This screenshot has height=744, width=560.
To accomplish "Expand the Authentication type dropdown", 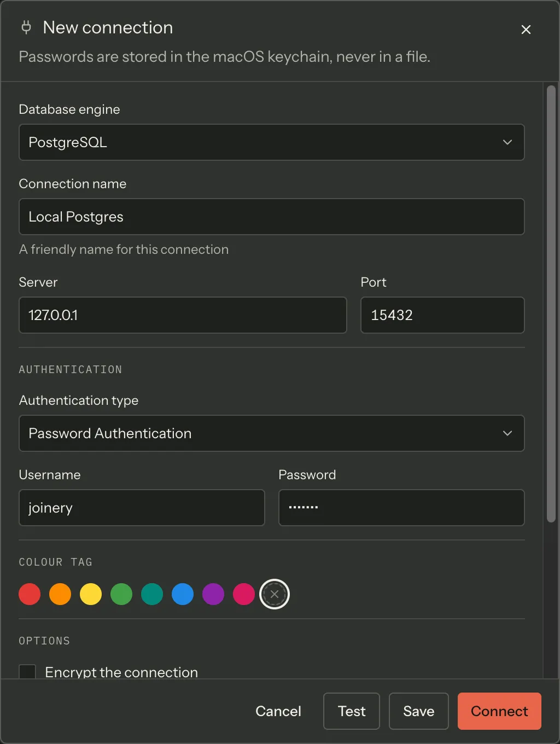I will (x=272, y=433).
